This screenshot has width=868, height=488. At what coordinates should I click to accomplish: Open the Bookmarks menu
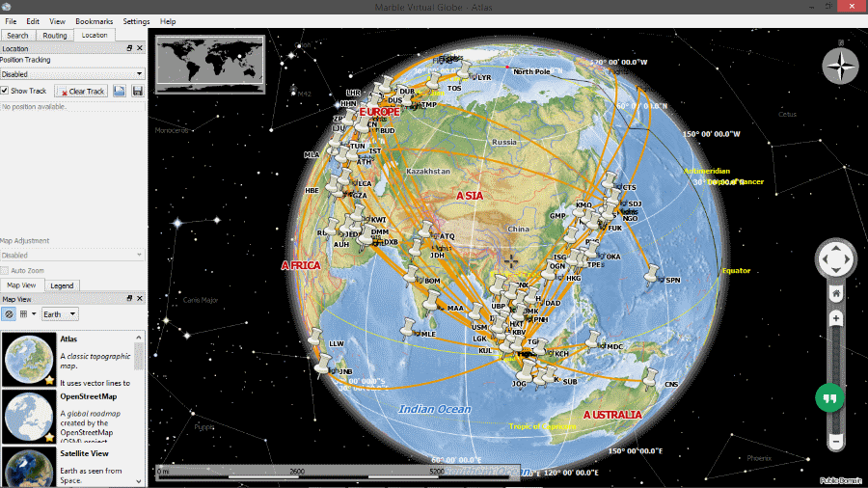pyautogui.click(x=95, y=21)
